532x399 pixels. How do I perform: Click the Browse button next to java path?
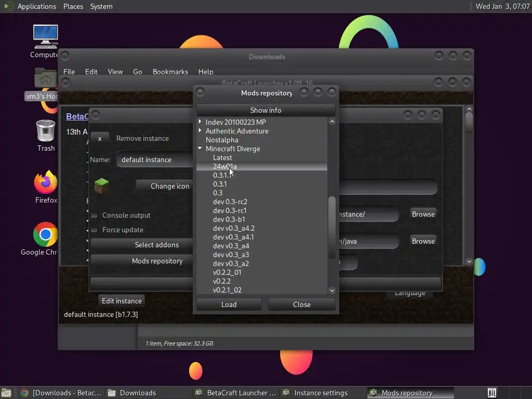click(423, 241)
